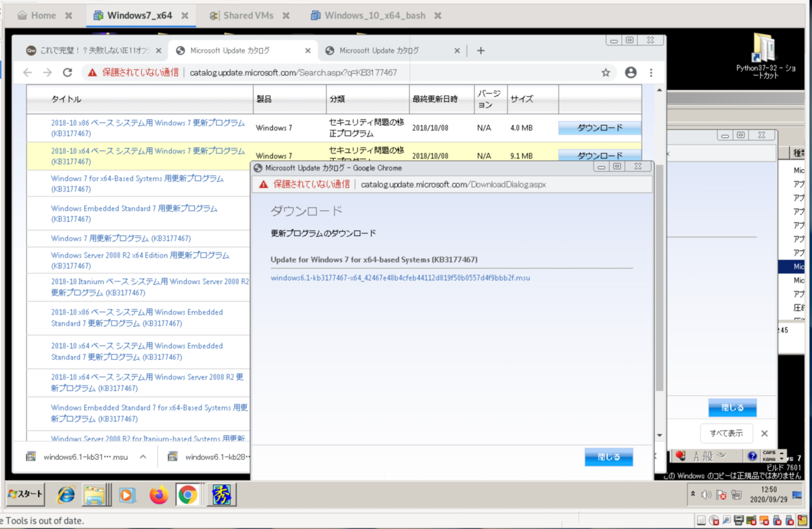Open 2018-10 Itanium Server 2008 R2 link
This screenshot has width=812, height=529.
[x=150, y=287]
